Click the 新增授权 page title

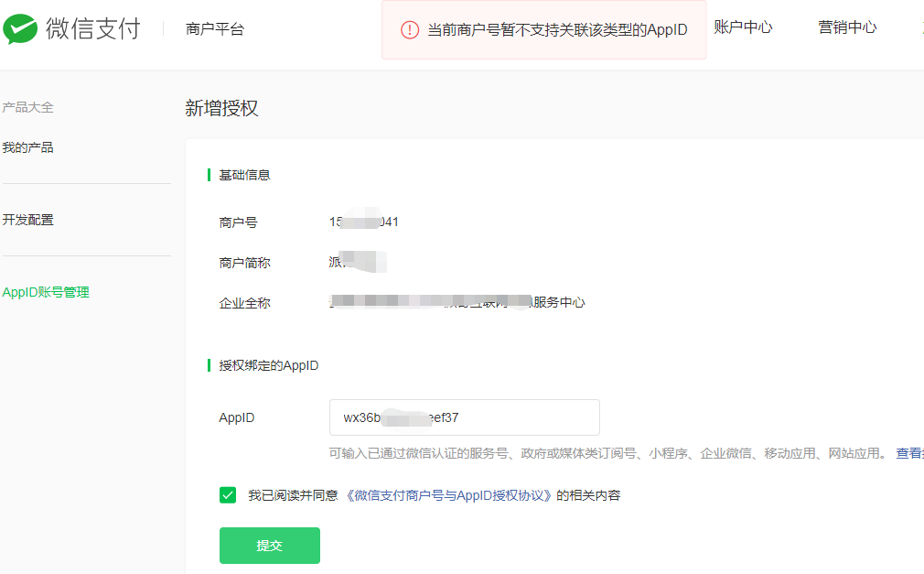[x=221, y=108]
